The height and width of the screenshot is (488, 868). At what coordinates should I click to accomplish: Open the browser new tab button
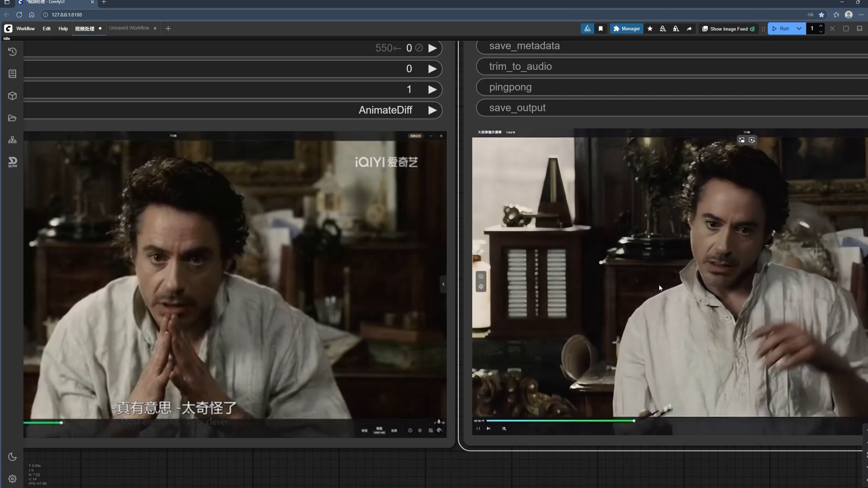click(x=104, y=2)
